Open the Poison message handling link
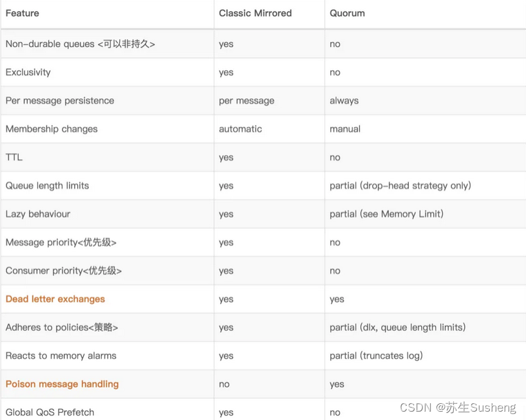 point(62,384)
